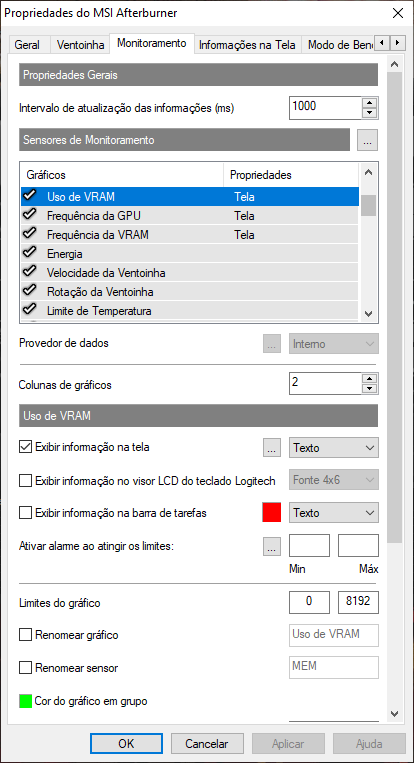Pick the red taskbar color swatch
This screenshot has width=414, height=763.
[x=272, y=513]
